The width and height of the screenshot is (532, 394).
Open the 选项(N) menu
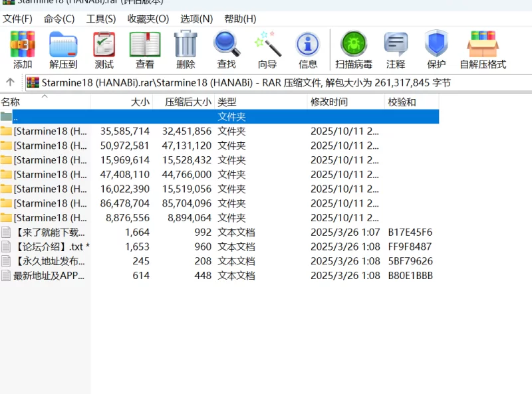click(197, 19)
